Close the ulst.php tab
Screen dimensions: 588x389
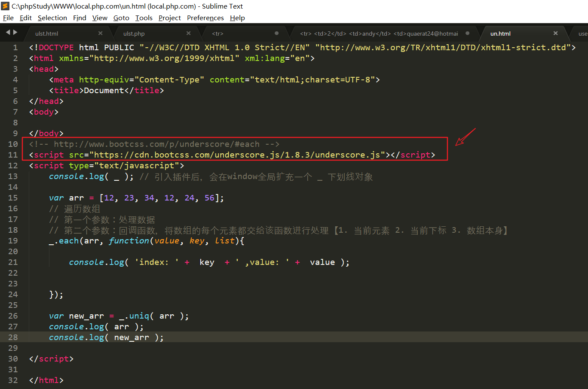point(188,33)
